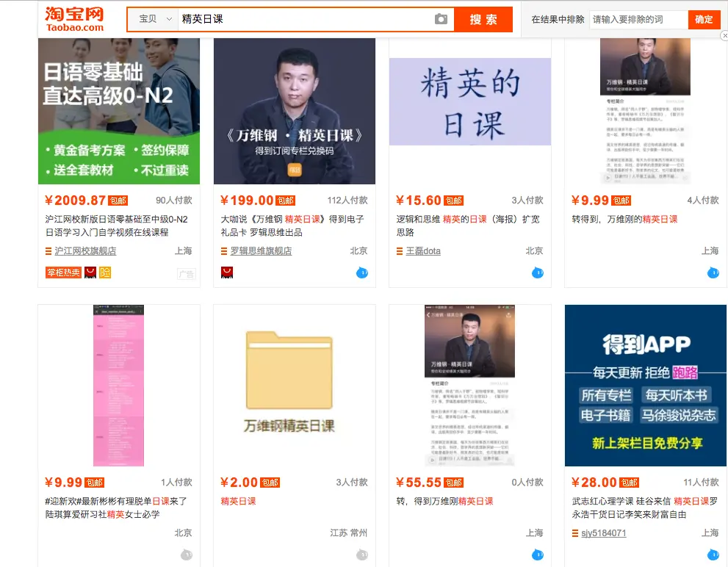Click the 包邮 badge next to ¥15.60

point(453,201)
